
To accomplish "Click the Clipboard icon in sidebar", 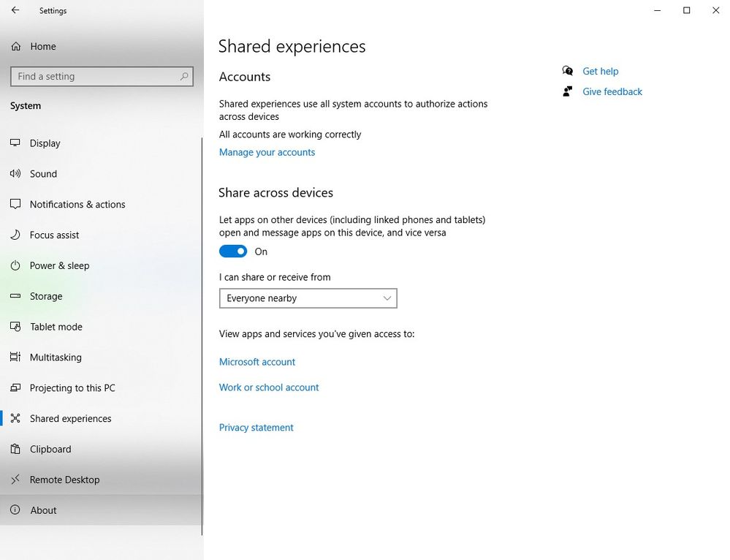I will click(x=15, y=449).
